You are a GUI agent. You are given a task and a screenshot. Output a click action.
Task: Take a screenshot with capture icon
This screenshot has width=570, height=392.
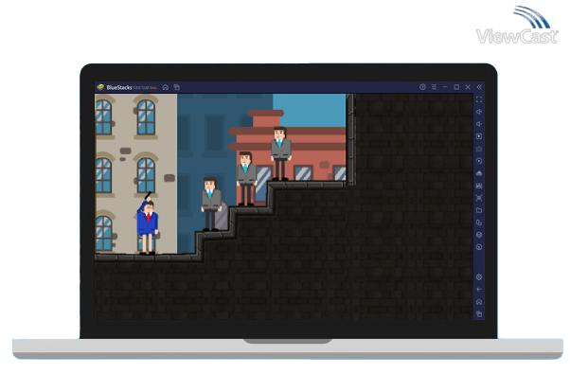click(479, 198)
